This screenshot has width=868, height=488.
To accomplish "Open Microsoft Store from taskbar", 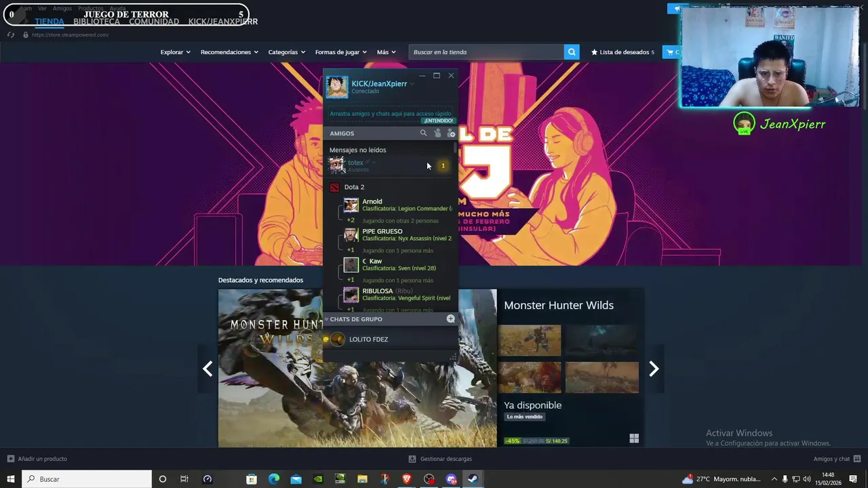I will pos(252,479).
